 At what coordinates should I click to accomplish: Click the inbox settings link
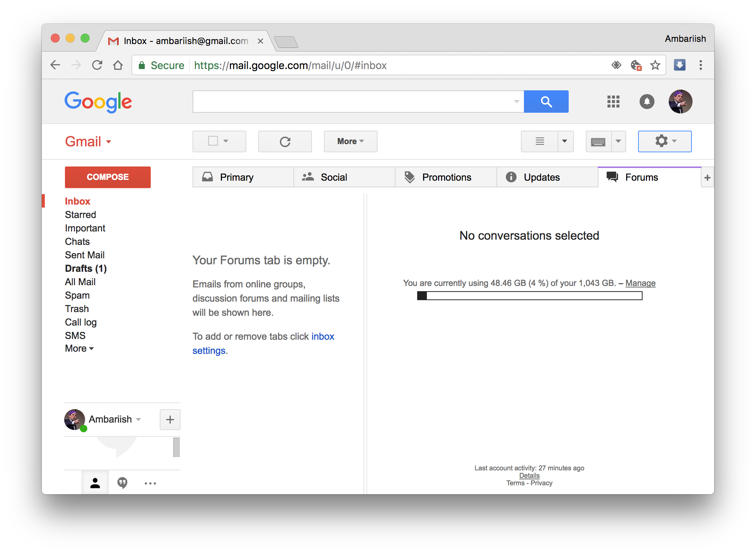208,350
